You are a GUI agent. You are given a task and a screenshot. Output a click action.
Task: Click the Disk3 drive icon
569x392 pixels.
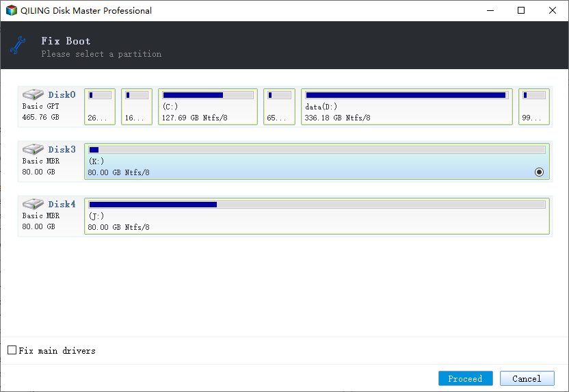tap(33, 149)
